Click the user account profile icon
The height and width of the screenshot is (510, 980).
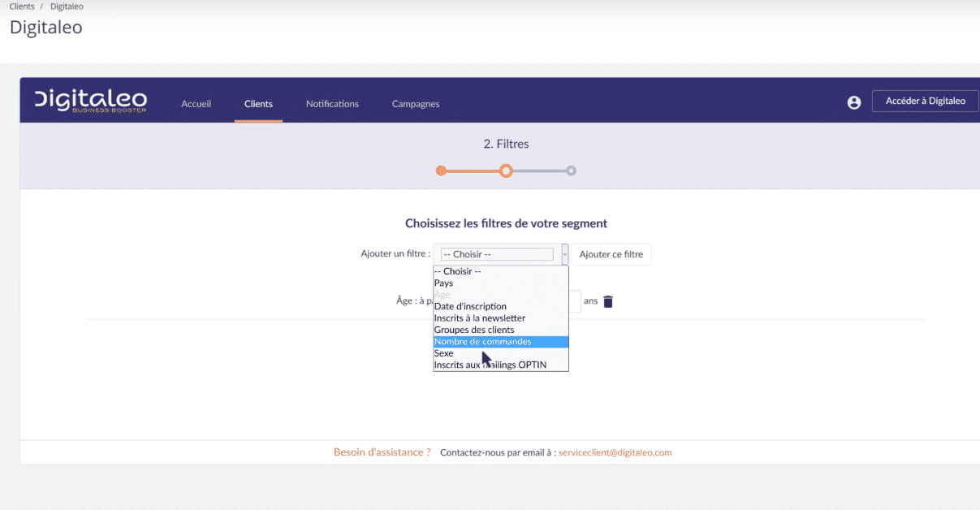[x=853, y=103]
